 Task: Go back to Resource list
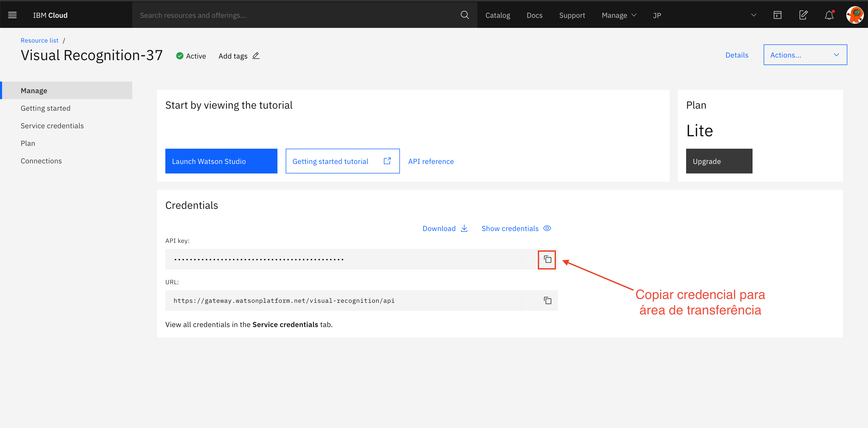click(x=40, y=41)
